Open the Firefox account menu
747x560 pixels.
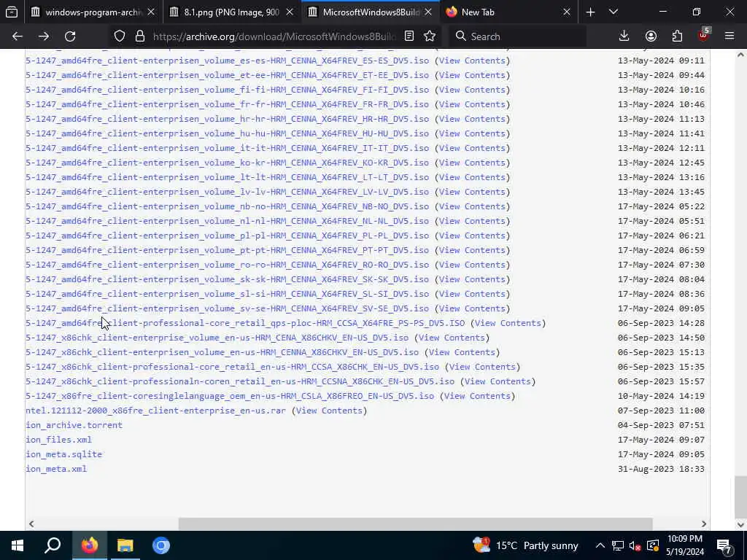[651, 36]
